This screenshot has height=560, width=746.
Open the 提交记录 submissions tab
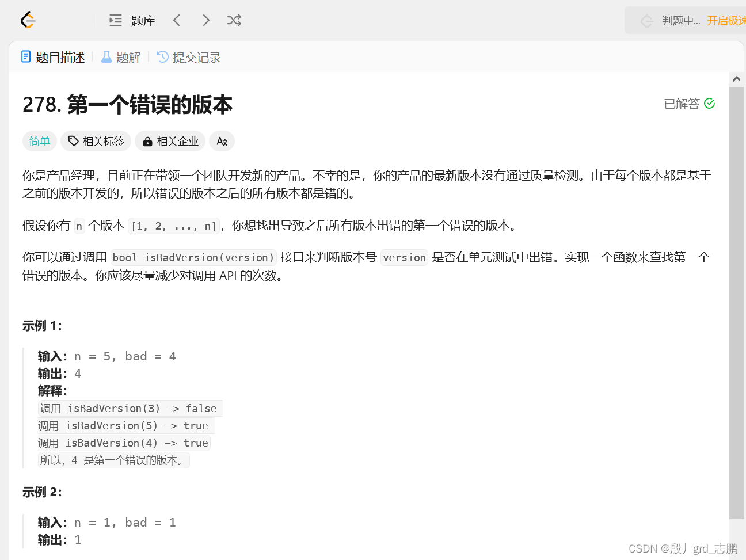pos(189,57)
